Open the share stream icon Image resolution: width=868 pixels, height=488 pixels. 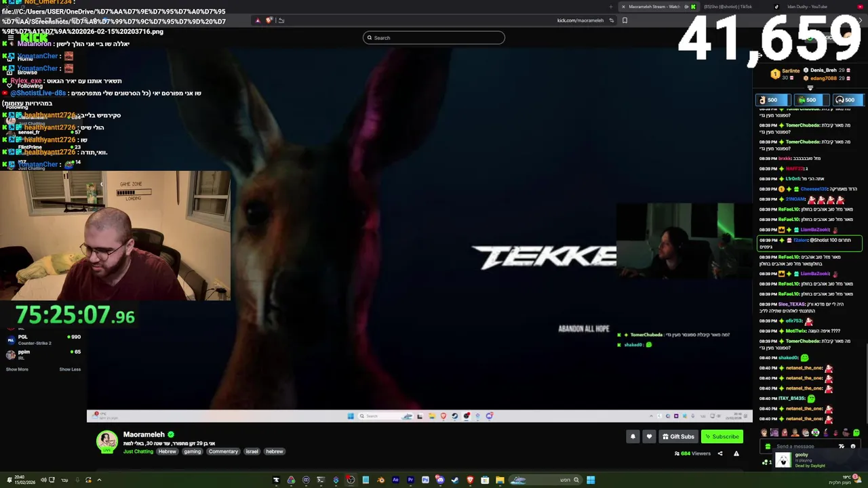(x=720, y=453)
